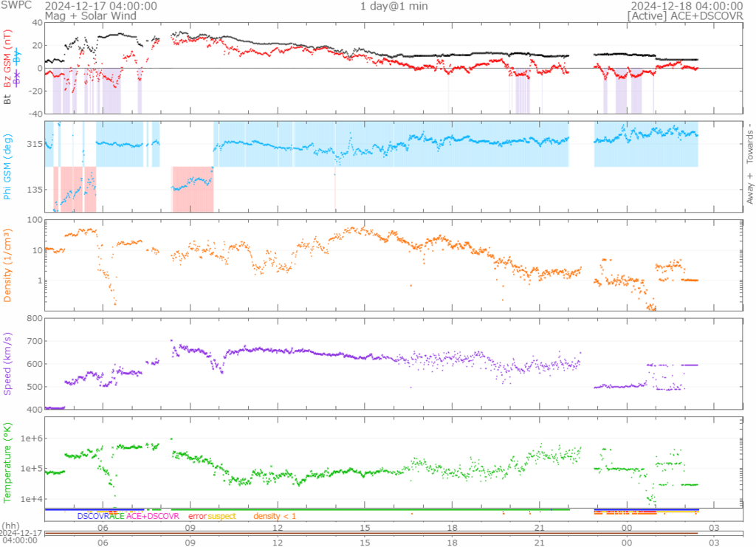Click the red error legend entry
Viewport: 756px width, 547px height.
[197, 516]
